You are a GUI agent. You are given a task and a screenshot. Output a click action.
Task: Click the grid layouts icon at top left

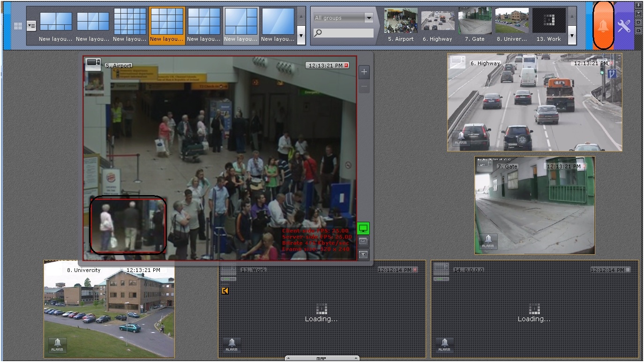coord(18,26)
